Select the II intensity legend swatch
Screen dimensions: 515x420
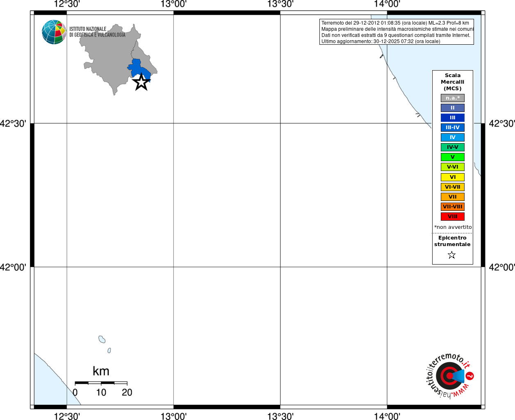(x=453, y=108)
